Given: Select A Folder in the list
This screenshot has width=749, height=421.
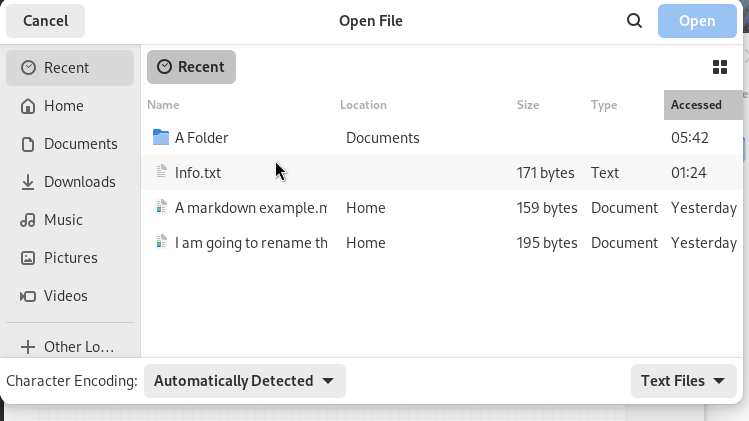Looking at the screenshot, I should (x=442, y=138).
